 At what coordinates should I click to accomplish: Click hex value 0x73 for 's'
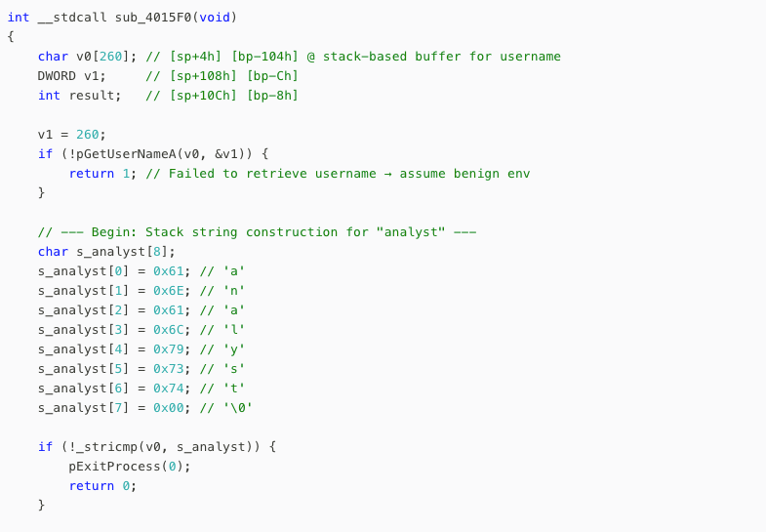click(169, 369)
